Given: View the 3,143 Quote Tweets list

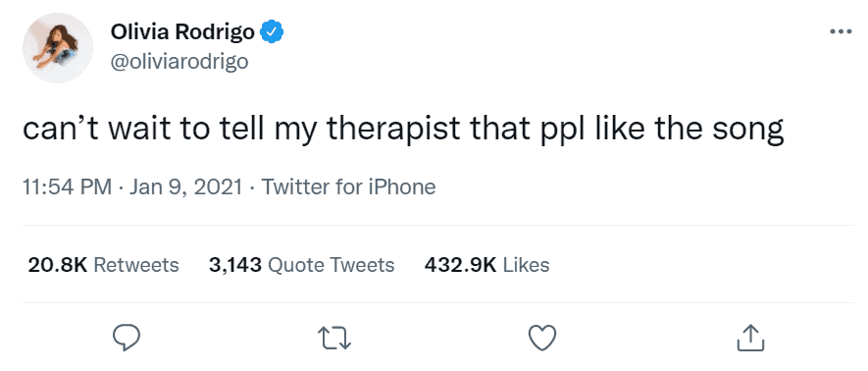Looking at the screenshot, I should (302, 265).
